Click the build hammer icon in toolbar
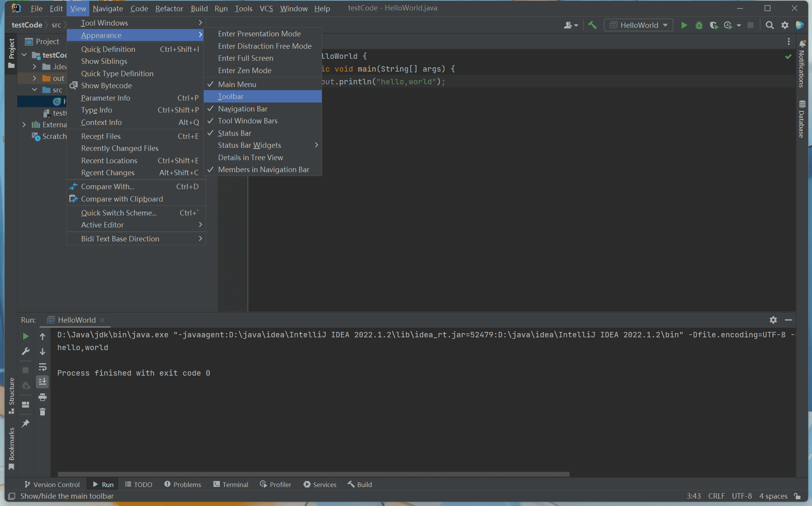The image size is (812, 506). click(x=592, y=25)
